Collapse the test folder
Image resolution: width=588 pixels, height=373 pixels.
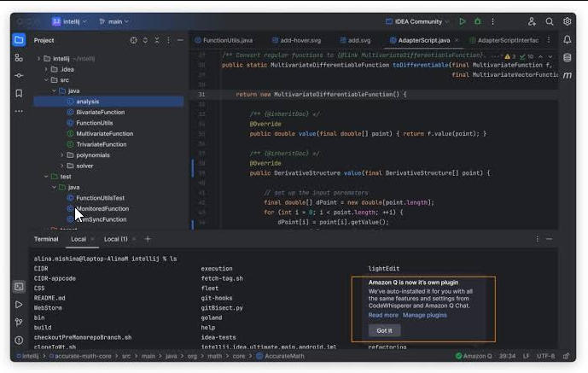(46, 176)
